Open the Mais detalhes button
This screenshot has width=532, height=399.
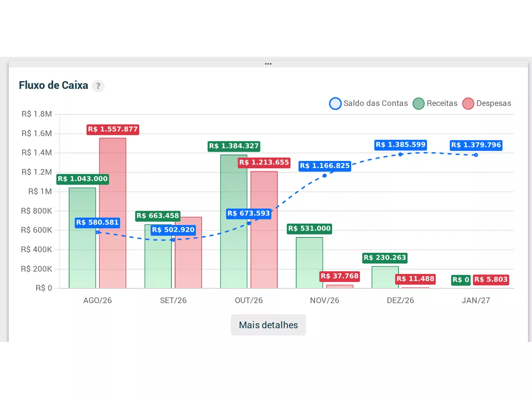(x=268, y=325)
